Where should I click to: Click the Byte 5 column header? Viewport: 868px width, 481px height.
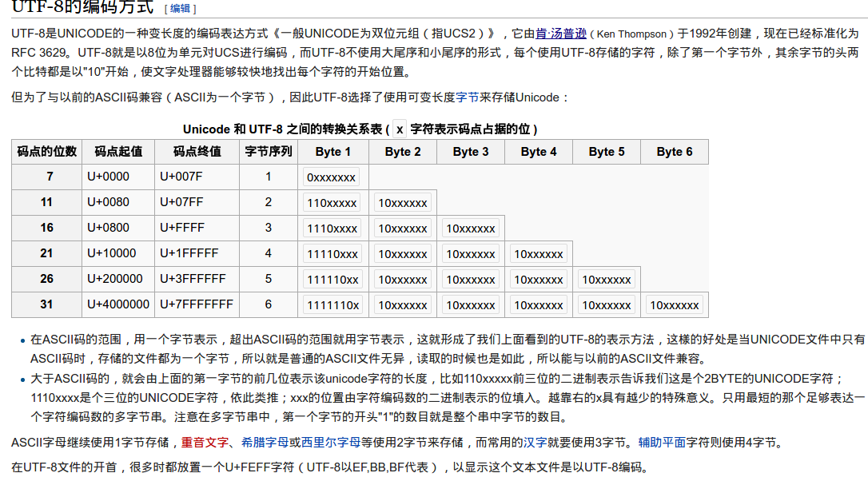click(607, 152)
